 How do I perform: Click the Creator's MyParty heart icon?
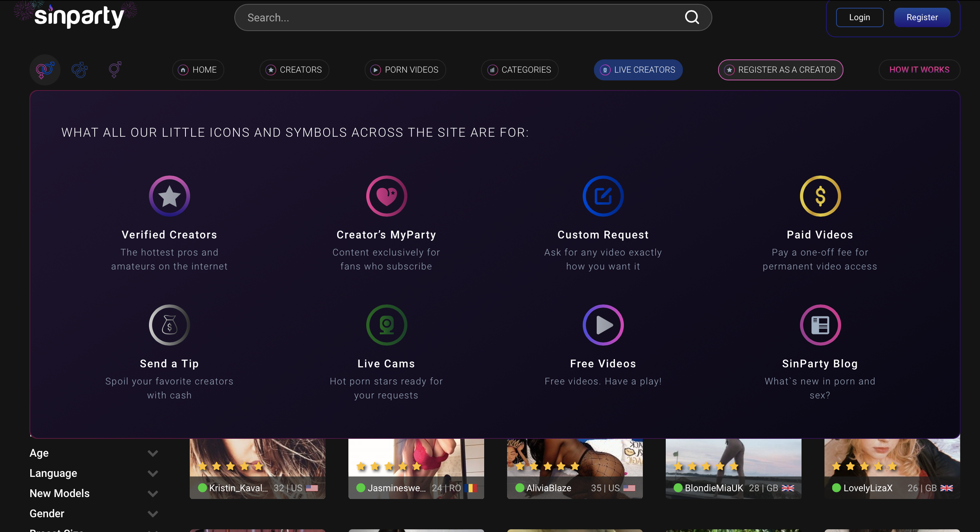pos(386,196)
